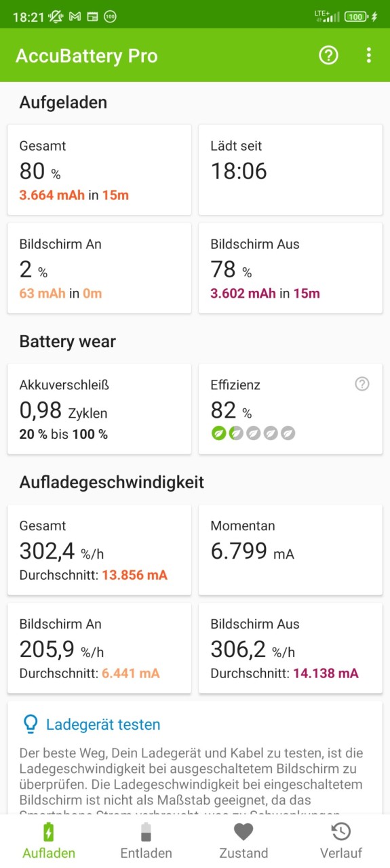Open the three-dot overflow menu
The image size is (390, 868).
click(368, 56)
